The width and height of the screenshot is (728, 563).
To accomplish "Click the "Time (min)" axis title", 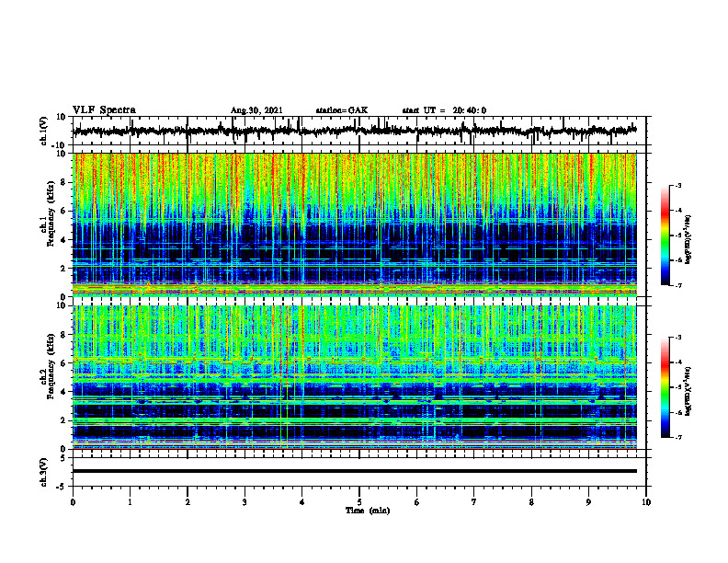I will [x=368, y=511].
